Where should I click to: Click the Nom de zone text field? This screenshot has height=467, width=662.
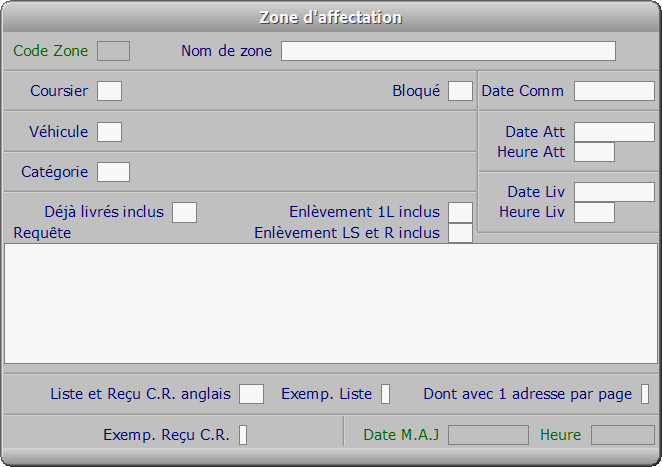click(x=448, y=51)
